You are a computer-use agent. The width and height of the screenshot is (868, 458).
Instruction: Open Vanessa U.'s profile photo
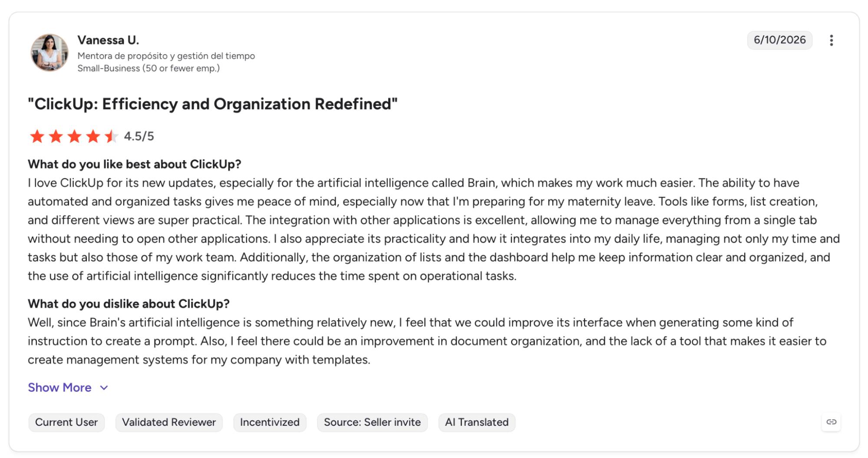click(50, 53)
